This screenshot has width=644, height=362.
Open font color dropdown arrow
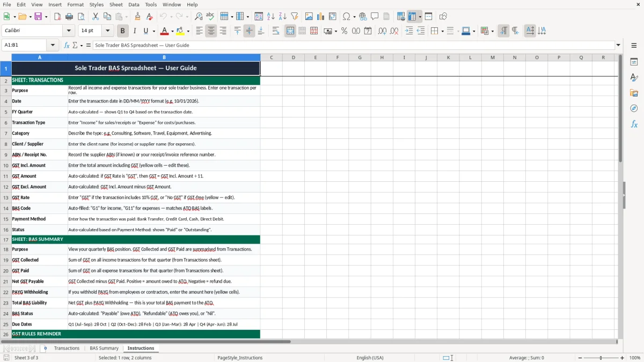click(x=173, y=31)
